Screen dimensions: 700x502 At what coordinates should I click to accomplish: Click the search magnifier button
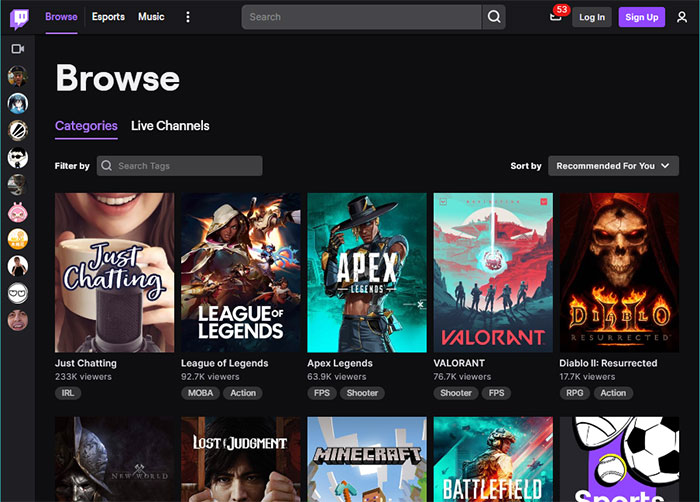pyautogui.click(x=494, y=17)
